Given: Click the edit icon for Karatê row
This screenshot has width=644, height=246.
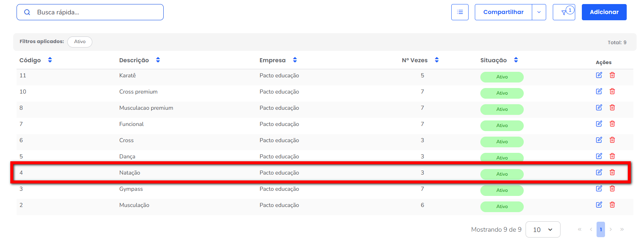Looking at the screenshot, I should point(599,75).
